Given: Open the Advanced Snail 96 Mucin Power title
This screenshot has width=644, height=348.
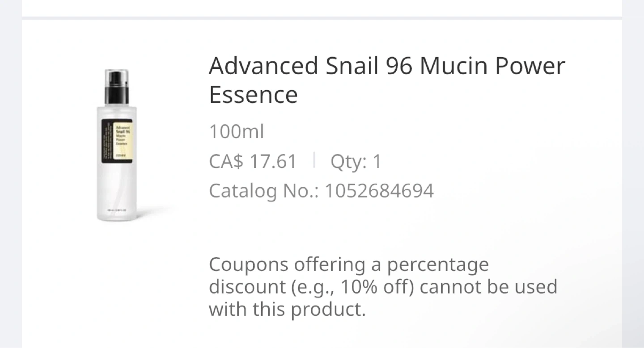Looking at the screenshot, I should pyautogui.click(x=386, y=66).
